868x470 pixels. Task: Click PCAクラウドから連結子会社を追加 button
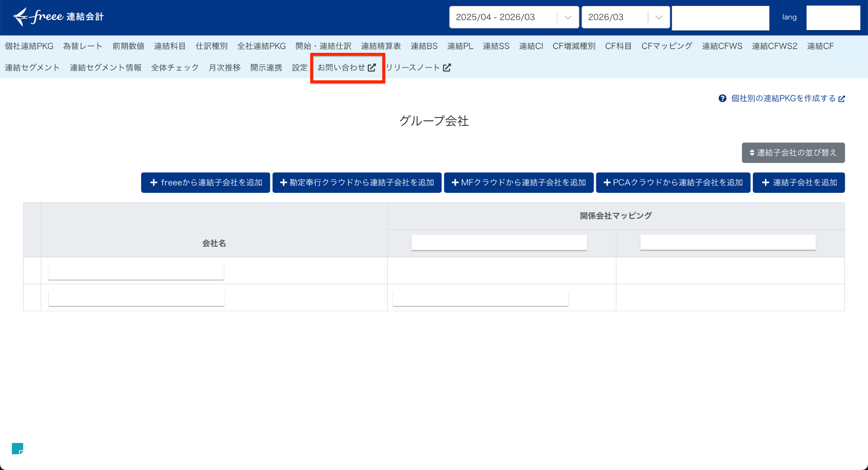tap(673, 183)
